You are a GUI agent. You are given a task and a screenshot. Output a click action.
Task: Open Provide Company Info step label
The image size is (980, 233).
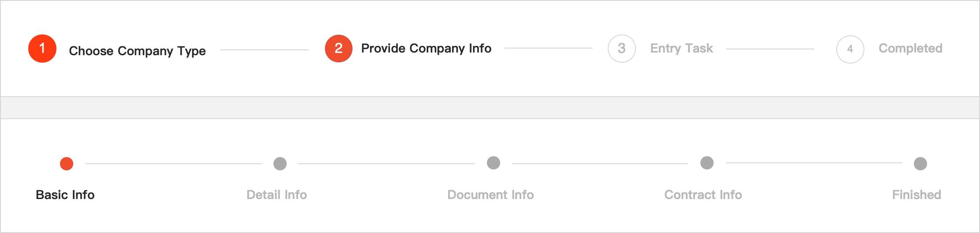(426, 48)
